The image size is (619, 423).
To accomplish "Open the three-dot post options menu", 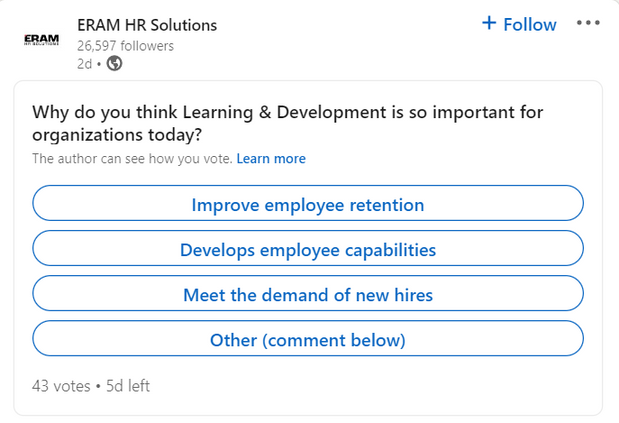I will [588, 23].
